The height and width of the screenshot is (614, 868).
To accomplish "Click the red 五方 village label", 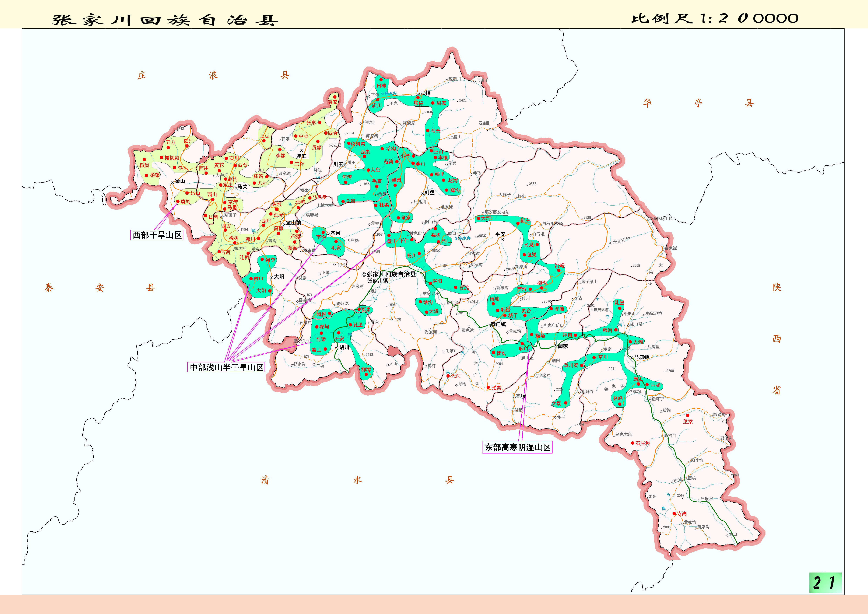I will pyautogui.click(x=170, y=142).
